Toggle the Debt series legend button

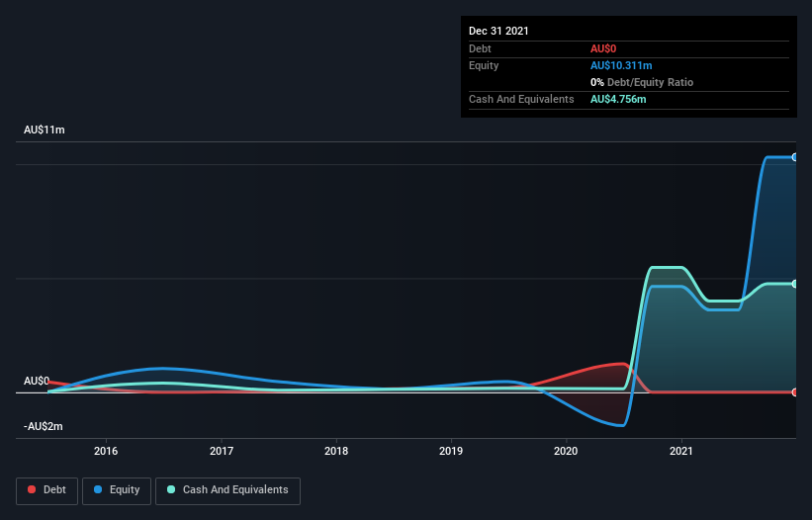click(x=47, y=490)
